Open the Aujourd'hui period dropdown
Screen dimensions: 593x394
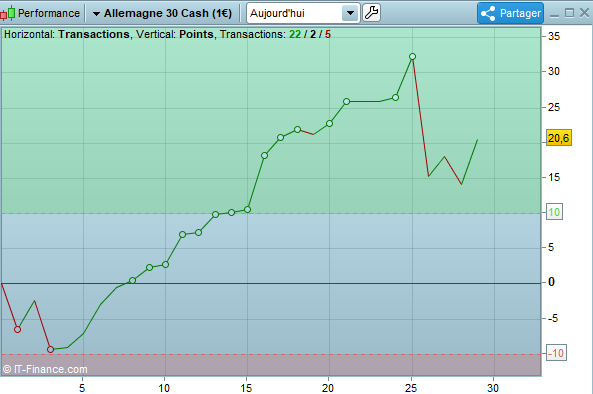point(303,13)
